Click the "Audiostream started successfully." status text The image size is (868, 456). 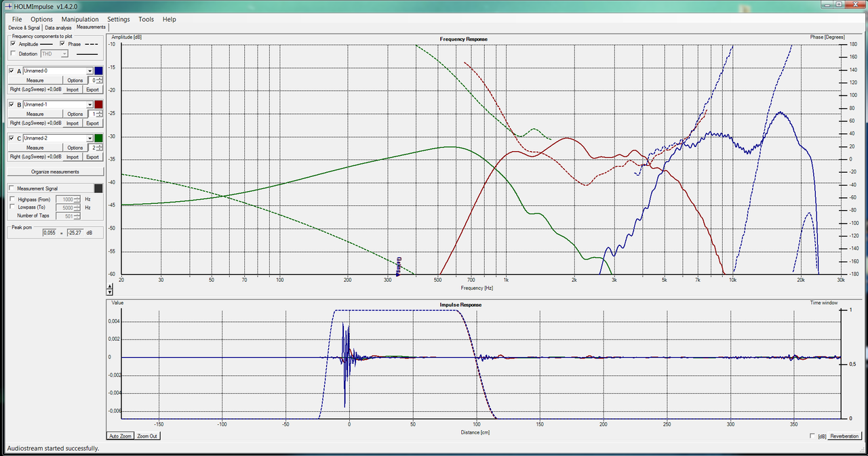(52, 449)
